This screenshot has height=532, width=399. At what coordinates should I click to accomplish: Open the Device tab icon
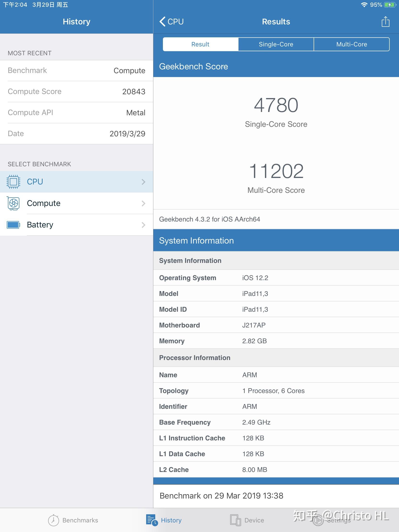pos(235,520)
